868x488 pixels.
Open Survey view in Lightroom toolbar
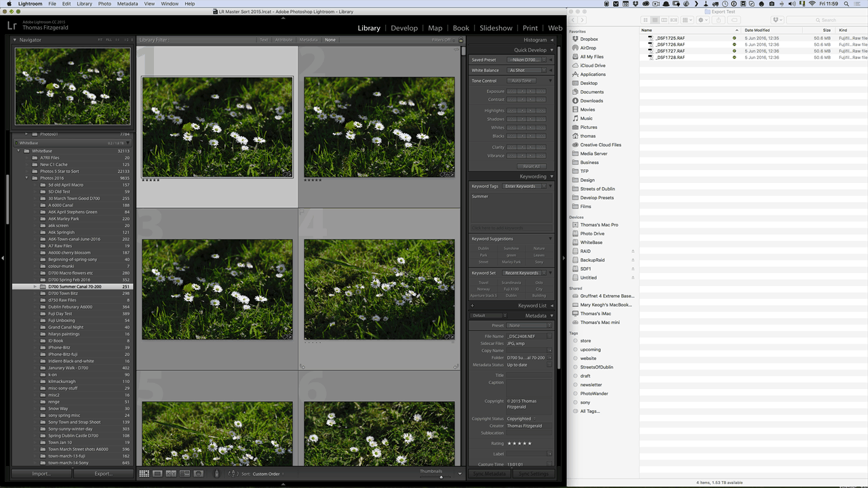(184, 474)
